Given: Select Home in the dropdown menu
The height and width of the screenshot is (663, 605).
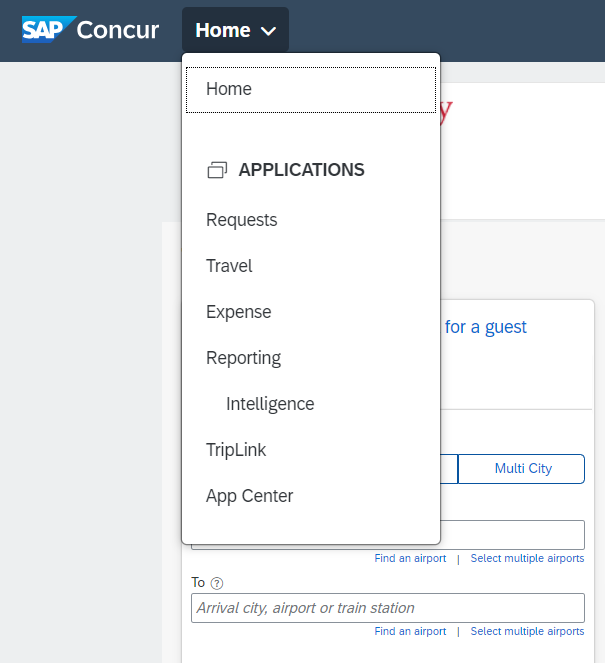Looking at the screenshot, I should 311,90.
